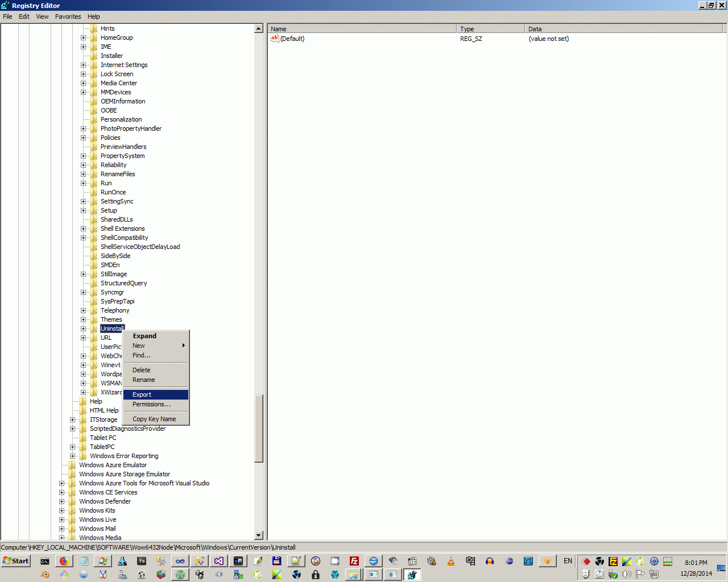Expand the Internet Settings key
Image resolution: width=728 pixels, height=582 pixels.
pos(83,65)
